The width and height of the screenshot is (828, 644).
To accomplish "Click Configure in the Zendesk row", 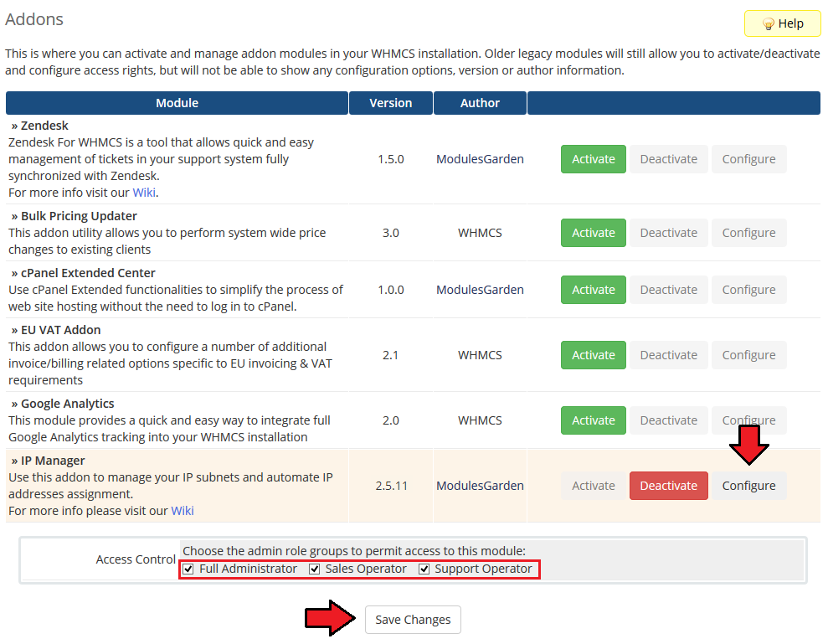I will (748, 159).
